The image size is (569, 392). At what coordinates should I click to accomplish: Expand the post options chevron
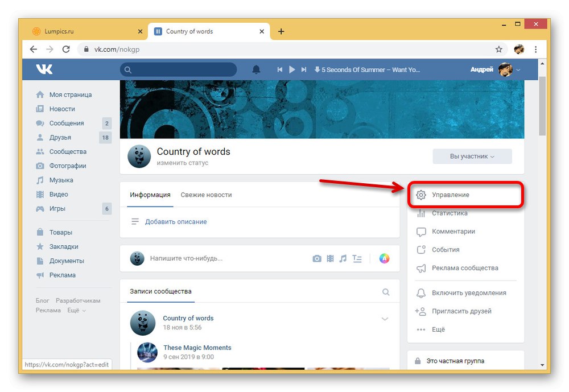tap(385, 319)
